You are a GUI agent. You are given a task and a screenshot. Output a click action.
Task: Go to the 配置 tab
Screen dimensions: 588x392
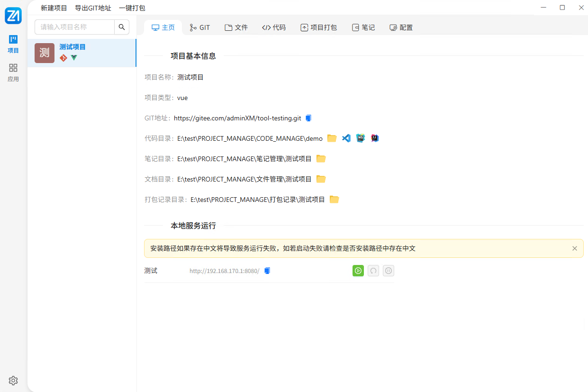pos(401,27)
